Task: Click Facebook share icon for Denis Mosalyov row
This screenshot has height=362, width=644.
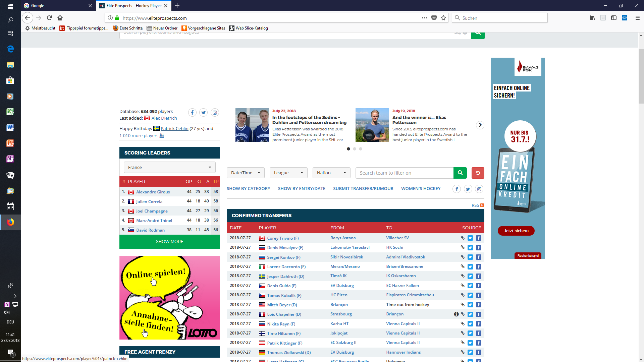Action: [x=479, y=248]
